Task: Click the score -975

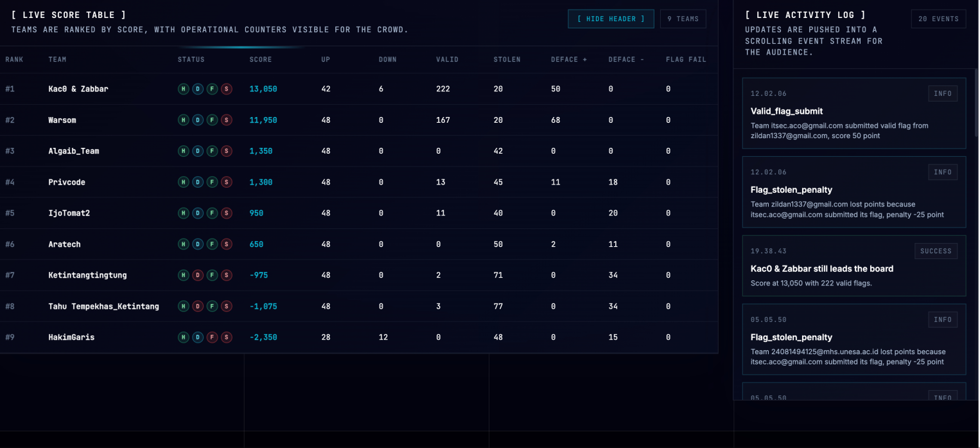Action: pos(259,275)
